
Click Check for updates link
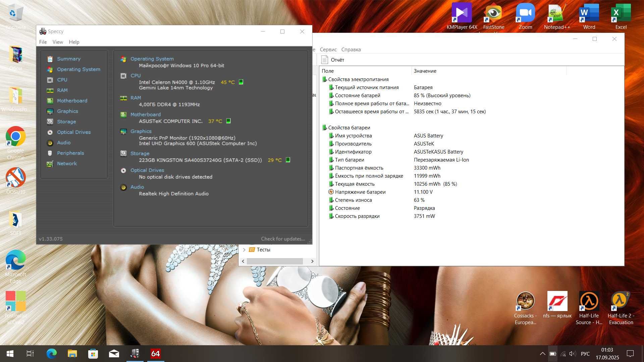[283, 239]
